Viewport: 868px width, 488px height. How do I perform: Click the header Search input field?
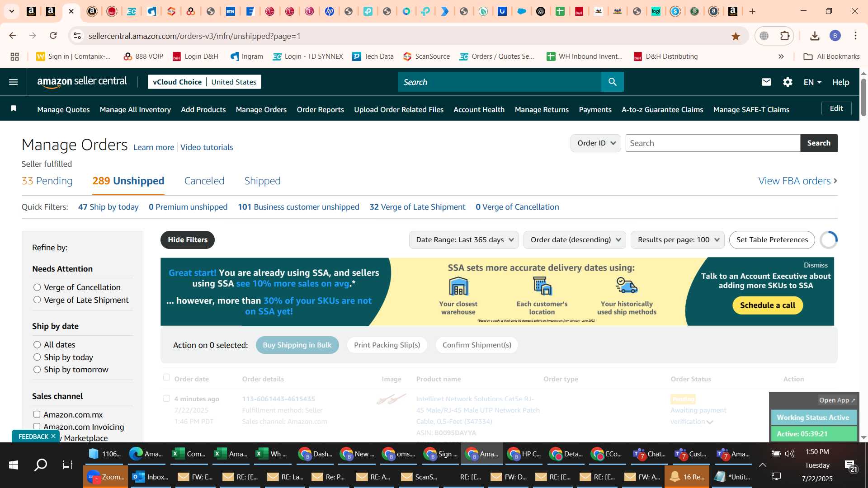500,82
